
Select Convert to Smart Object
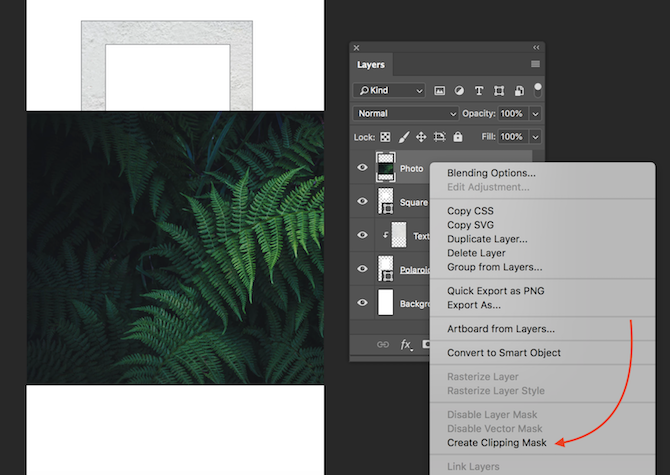coord(503,352)
